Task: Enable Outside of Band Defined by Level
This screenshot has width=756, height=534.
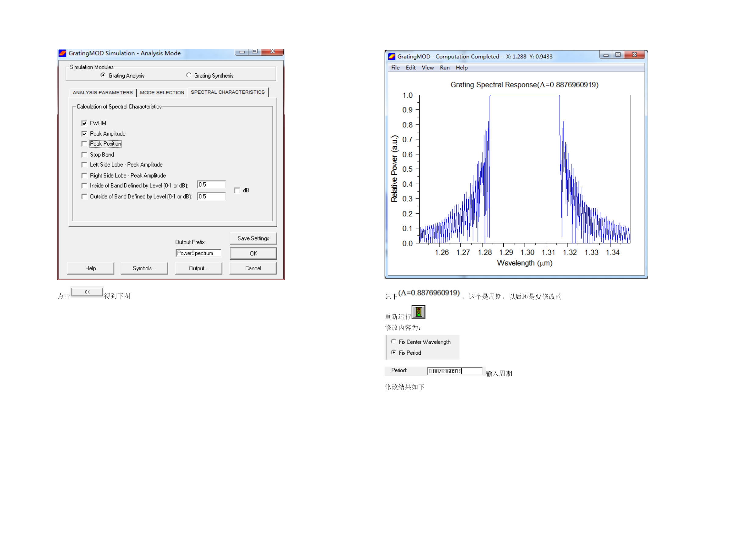Action: (84, 196)
